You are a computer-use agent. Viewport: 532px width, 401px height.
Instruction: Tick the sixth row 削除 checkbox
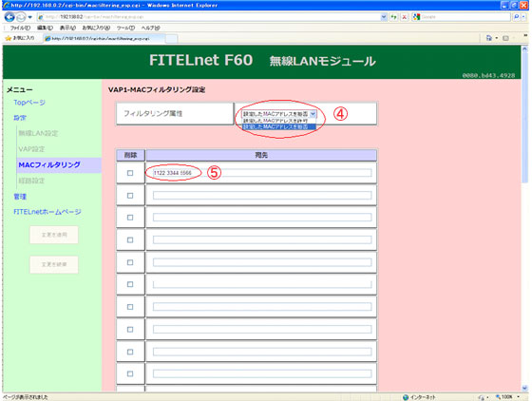click(x=130, y=284)
